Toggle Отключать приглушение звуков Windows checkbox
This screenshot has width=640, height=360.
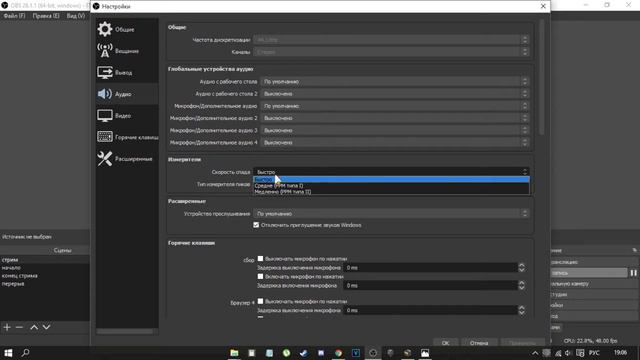256,225
